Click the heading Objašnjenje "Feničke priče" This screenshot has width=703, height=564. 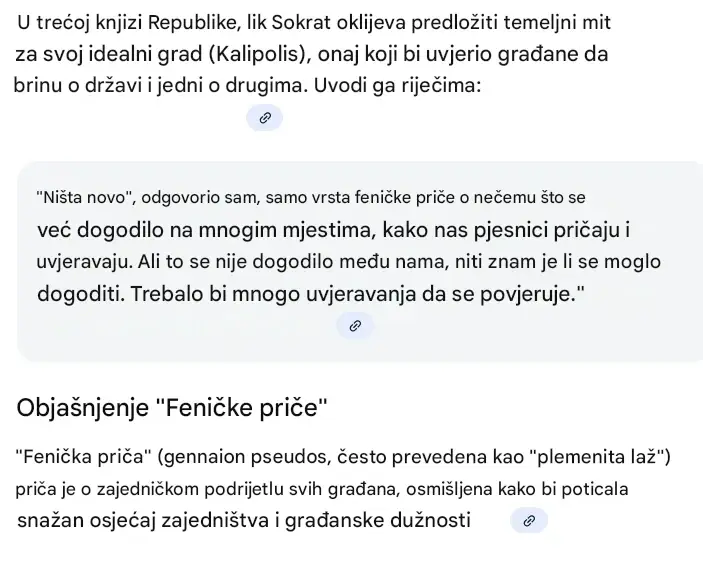click(173, 408)
